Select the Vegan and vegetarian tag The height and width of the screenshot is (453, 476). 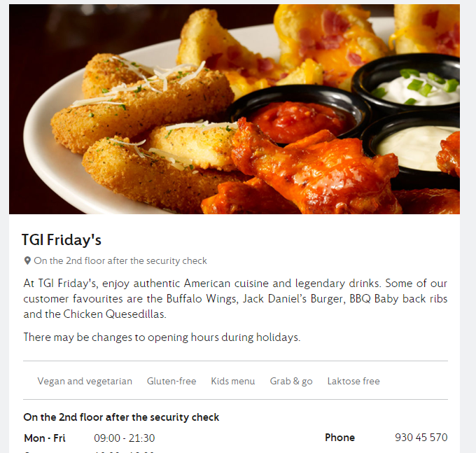85,381
